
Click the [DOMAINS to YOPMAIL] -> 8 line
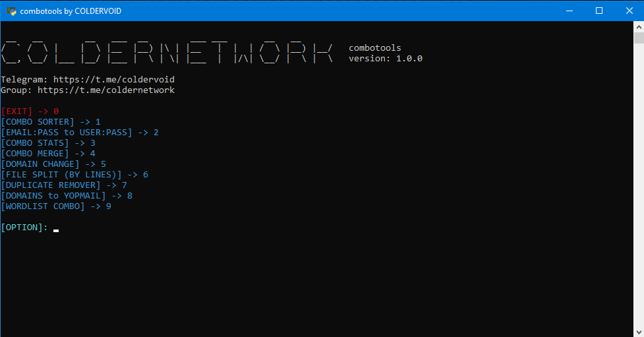[67, 196]
